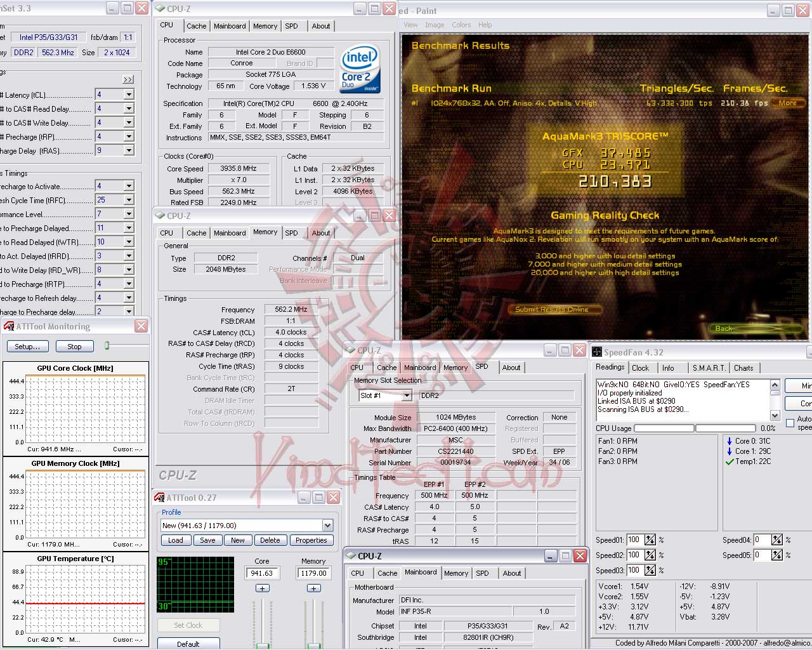Click the Speed02 spin control in SpeedFan
The image size is (812, 650).
click(650, 555)
